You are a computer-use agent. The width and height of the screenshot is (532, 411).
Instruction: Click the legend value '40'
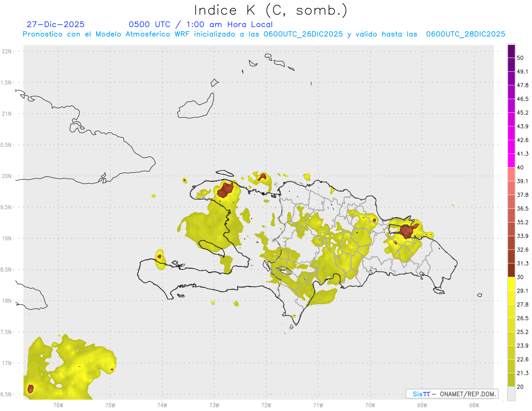[520, 167]
